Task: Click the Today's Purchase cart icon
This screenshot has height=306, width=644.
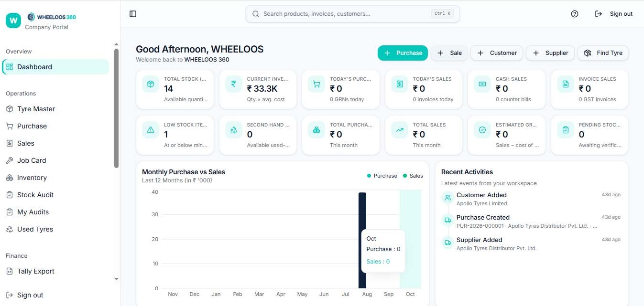Action: [317, 84]
